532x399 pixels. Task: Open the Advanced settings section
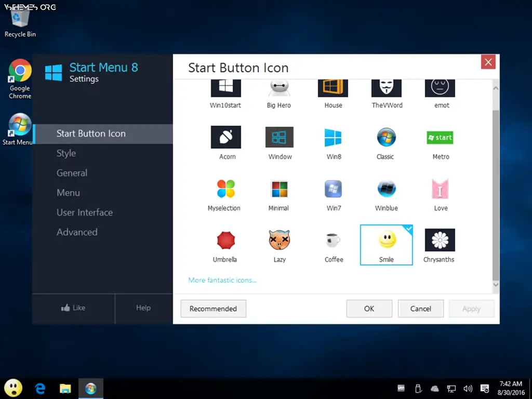tap(77, 232)
